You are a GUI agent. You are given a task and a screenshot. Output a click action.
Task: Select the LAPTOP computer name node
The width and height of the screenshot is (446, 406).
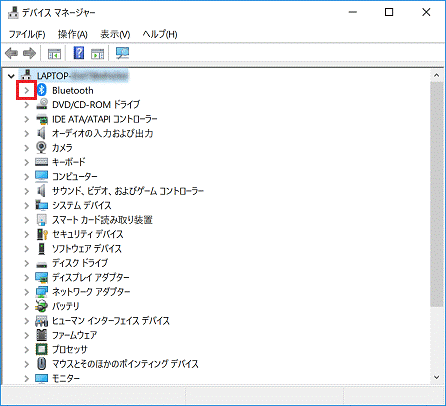[82, 76]
